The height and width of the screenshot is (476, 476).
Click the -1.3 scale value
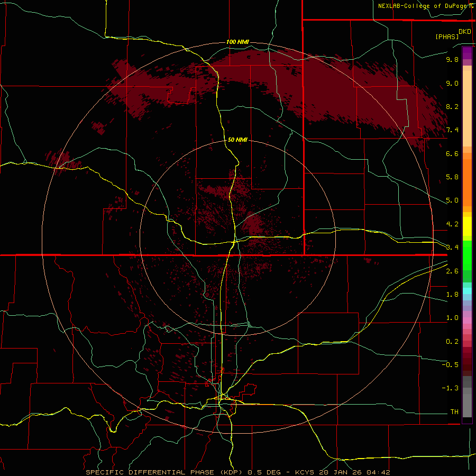tap(450, 388)
